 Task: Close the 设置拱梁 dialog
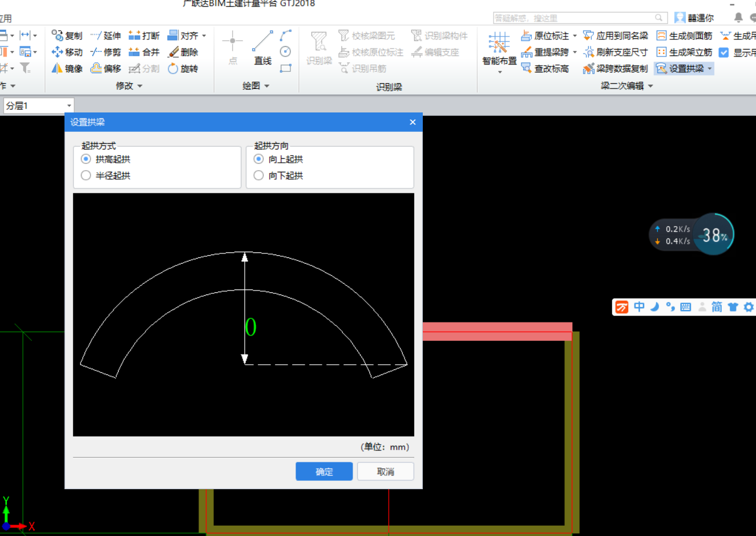[x=413, y=122]
